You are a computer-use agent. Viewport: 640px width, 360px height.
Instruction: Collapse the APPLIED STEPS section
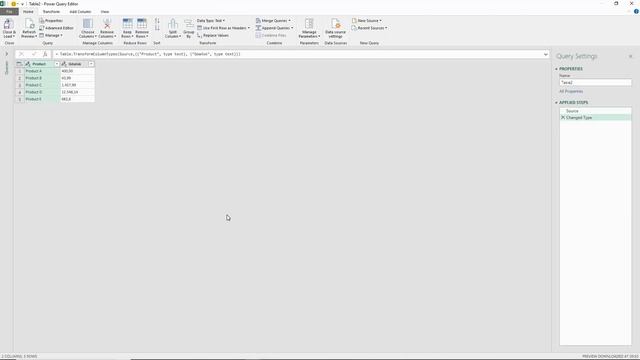point(556,102)
